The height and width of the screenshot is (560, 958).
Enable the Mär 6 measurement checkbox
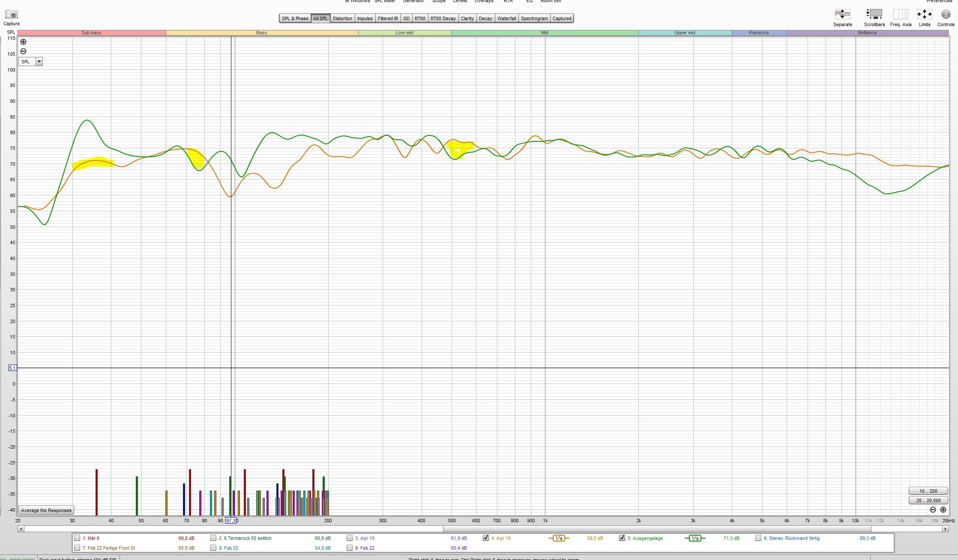(x=77, y=538)
